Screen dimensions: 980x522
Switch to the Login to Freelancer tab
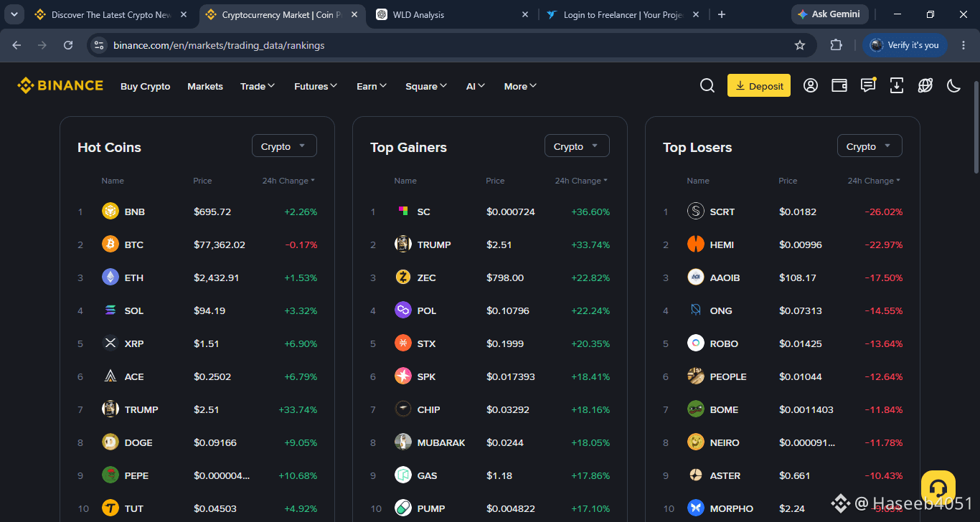coord(623,14)
